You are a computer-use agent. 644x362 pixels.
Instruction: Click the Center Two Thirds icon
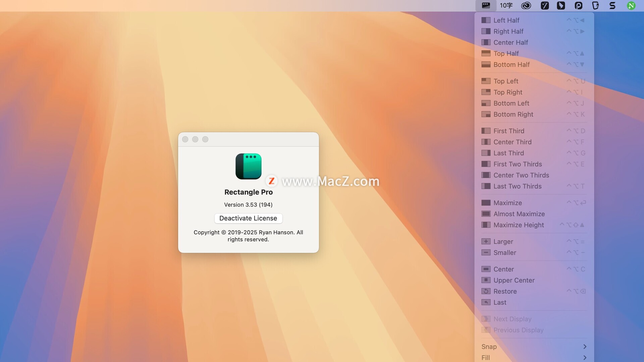[x=486, y=175]
